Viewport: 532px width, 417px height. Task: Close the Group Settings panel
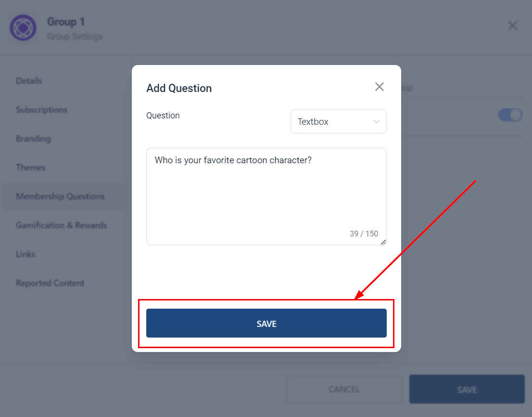coord(513,26)
